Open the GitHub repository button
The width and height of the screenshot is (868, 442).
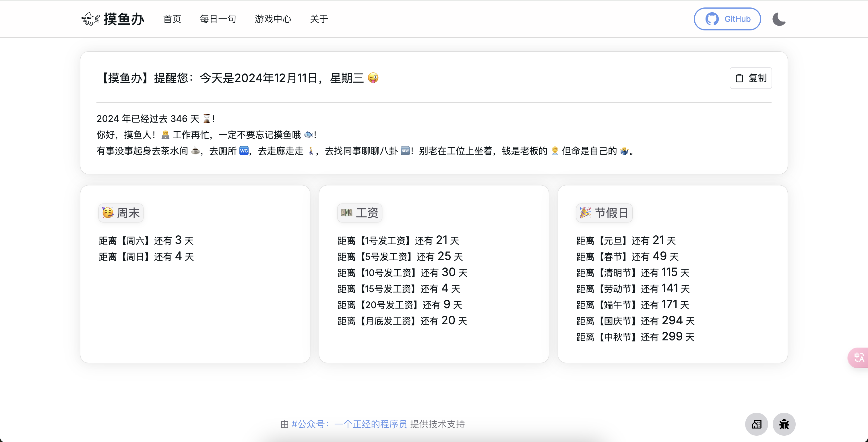(x=727, y=19)
